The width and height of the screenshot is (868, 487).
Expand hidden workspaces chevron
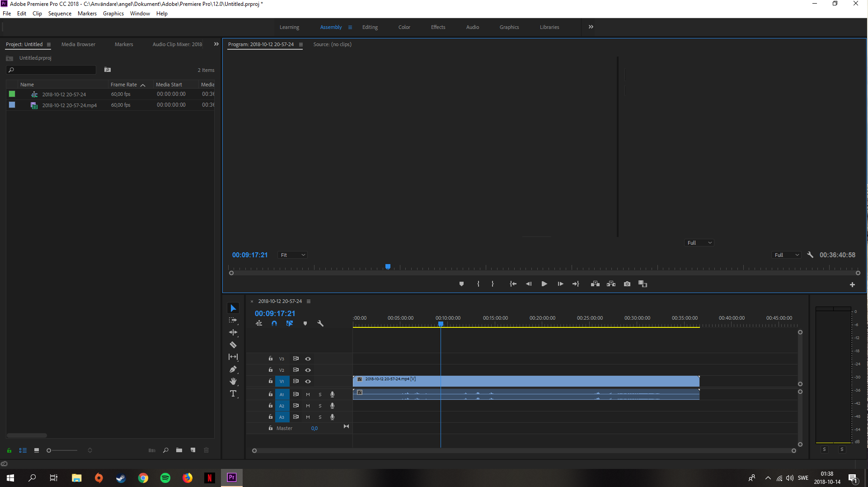(x=591, y=27)
